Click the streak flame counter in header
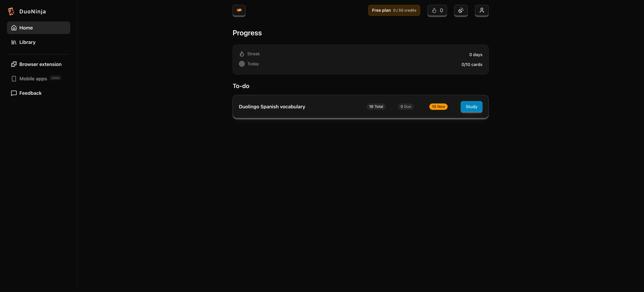Viewport: 644px width, 292px height. coord(437,11)
